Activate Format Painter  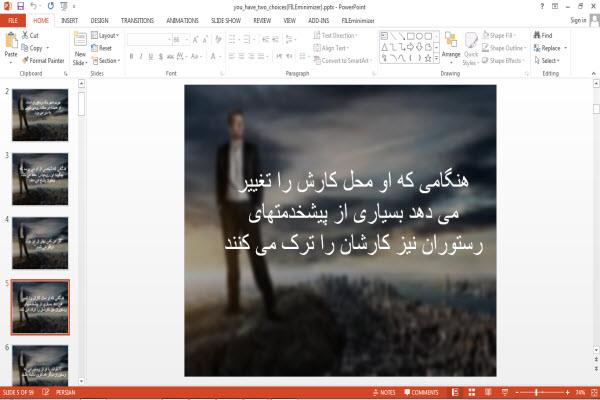[x=43, y=60]
